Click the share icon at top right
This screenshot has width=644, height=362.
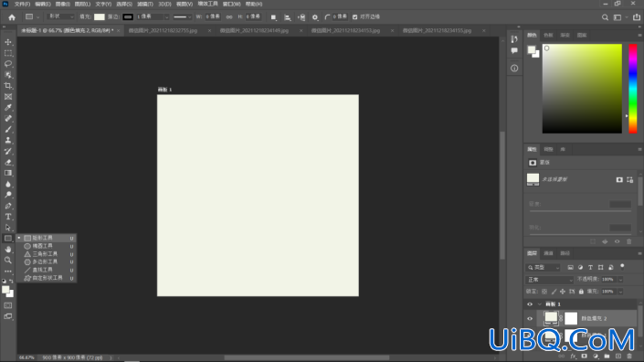(x=637, y=17)
